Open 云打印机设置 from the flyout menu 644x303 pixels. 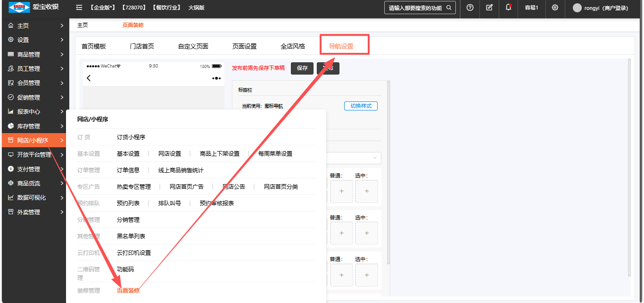tap(134, 252)
